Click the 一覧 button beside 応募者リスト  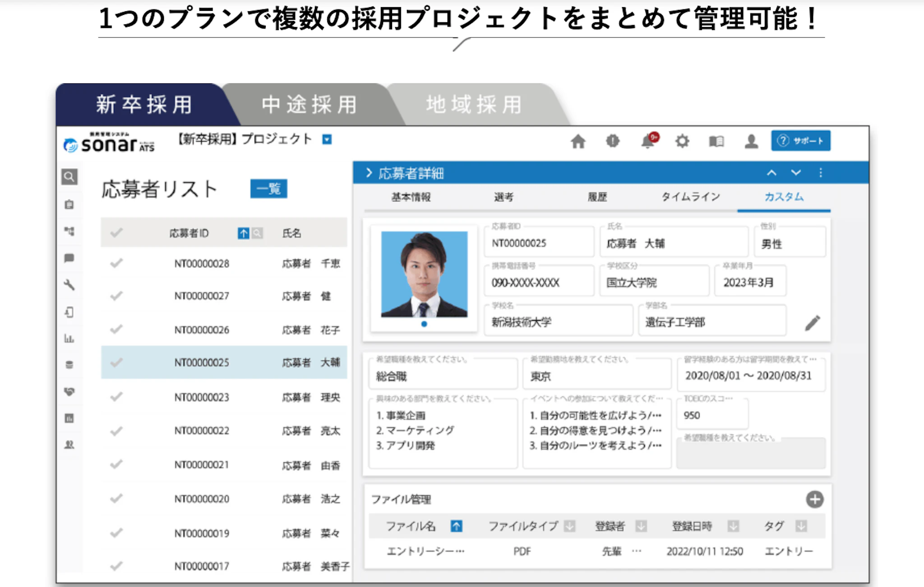268,188
